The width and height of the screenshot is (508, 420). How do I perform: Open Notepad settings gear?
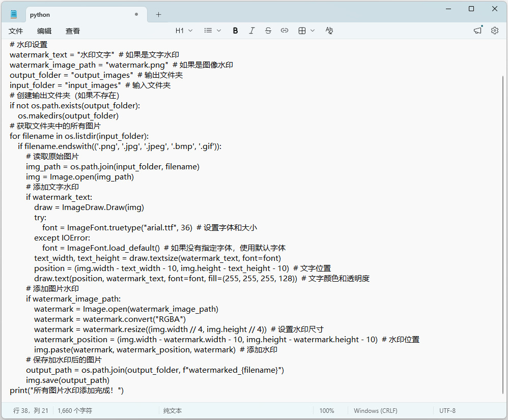(x=495, y=31)
